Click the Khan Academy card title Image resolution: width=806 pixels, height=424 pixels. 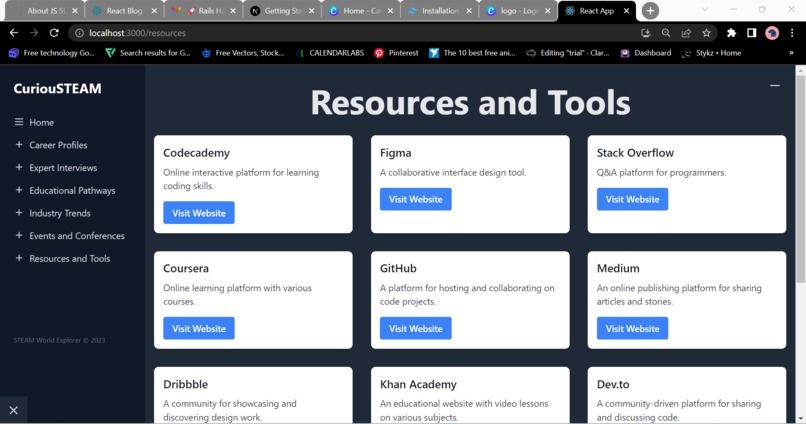[418, 384]
